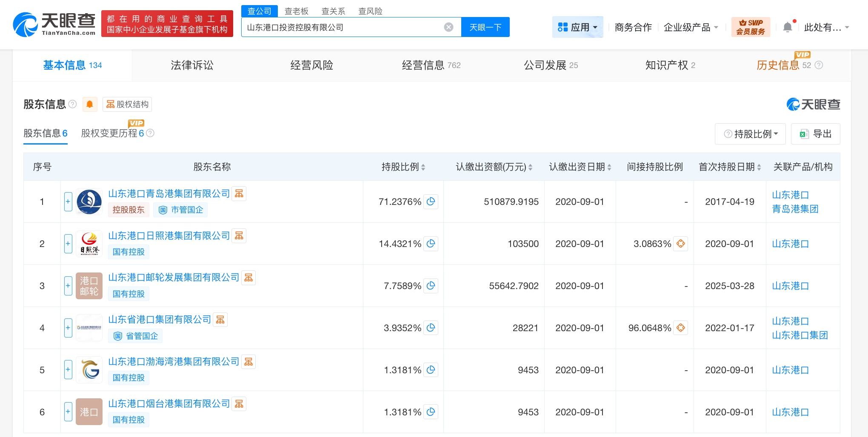This screenshot has height=437, width=868.
Task: Click the orange shareholder alert bell icon
Action: [x=90, y=104]
